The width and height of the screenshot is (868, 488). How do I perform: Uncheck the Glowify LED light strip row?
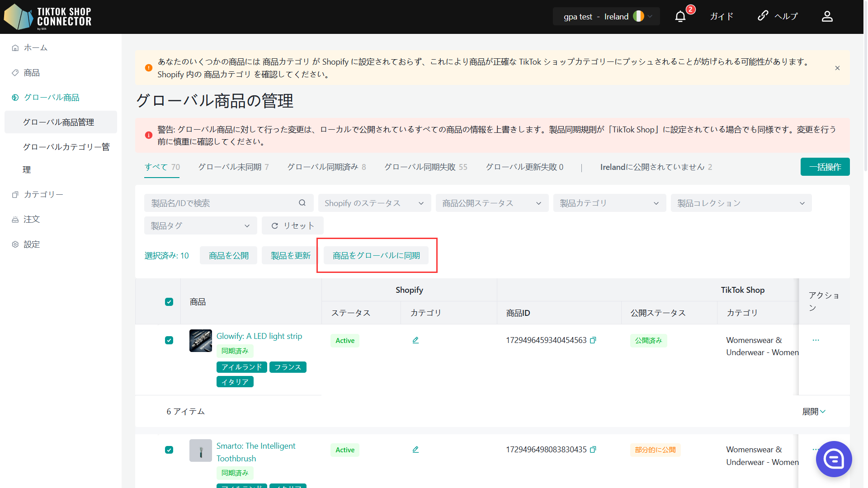(169, 340)
